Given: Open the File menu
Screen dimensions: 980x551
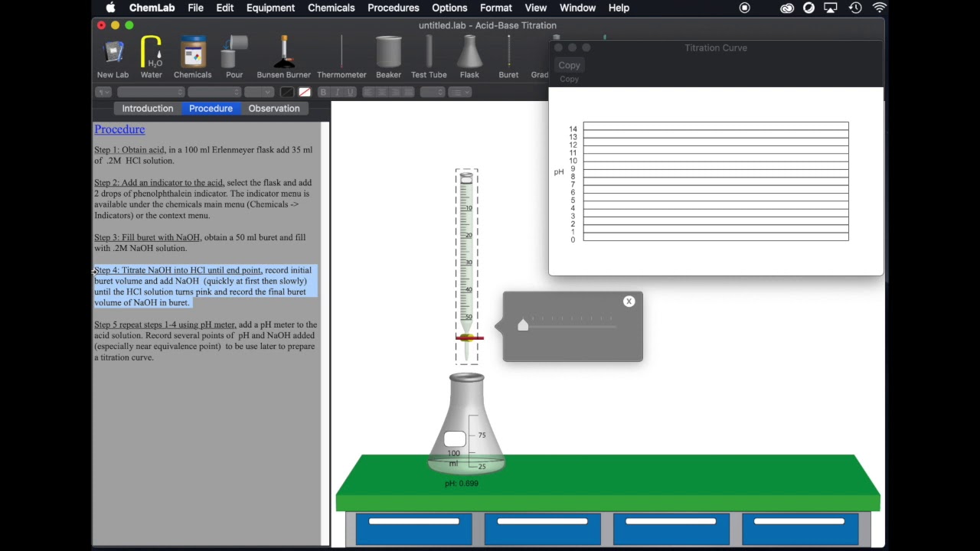Looking at the screenshot, I should click(195, 8).
